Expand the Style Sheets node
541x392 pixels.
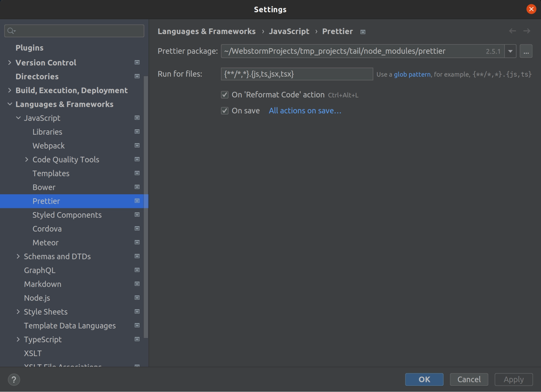(18, 312)
